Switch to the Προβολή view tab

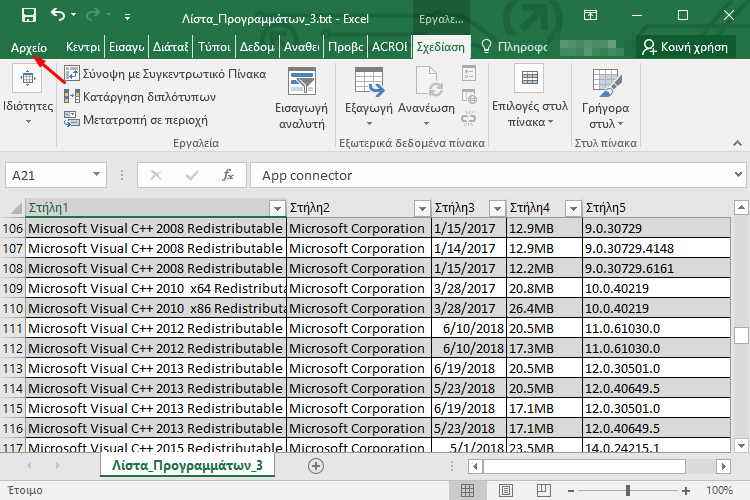(346, 47)
